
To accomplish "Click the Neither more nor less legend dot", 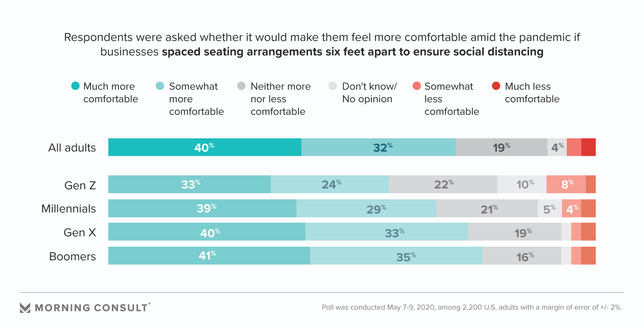I will click(x=241, y=86).
